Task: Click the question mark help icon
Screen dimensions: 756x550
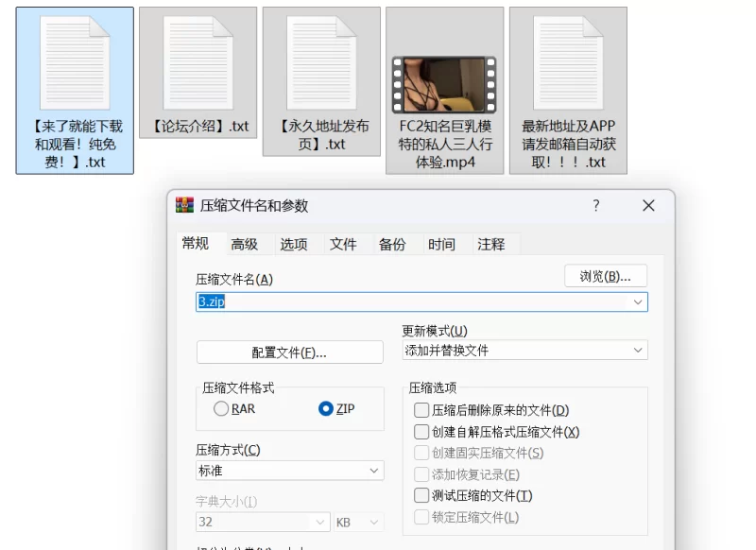Action: coord(596,206)
